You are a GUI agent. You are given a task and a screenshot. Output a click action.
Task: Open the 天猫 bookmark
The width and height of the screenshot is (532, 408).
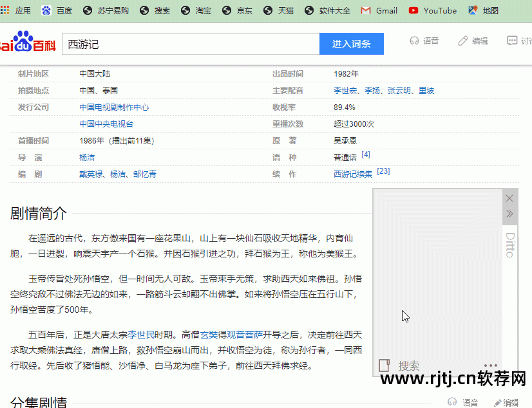278,10
